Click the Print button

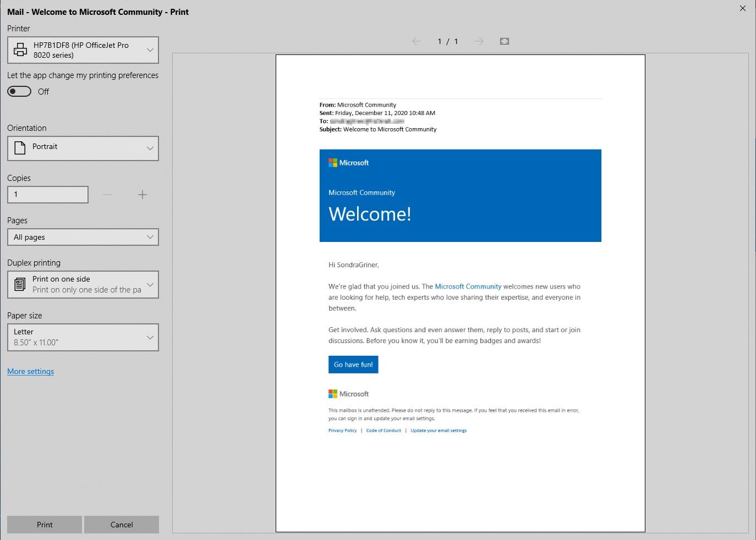click(x=44, y=524)
